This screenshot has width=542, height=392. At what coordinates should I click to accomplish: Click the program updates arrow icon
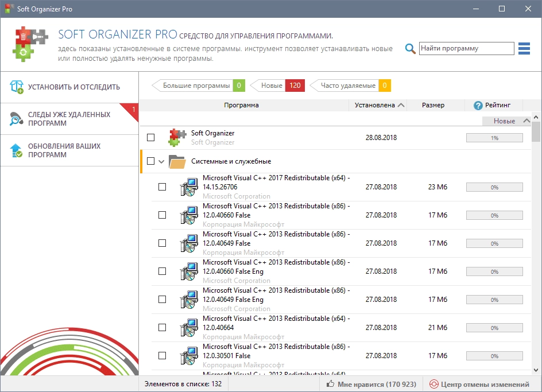click(x=16, y=150)
